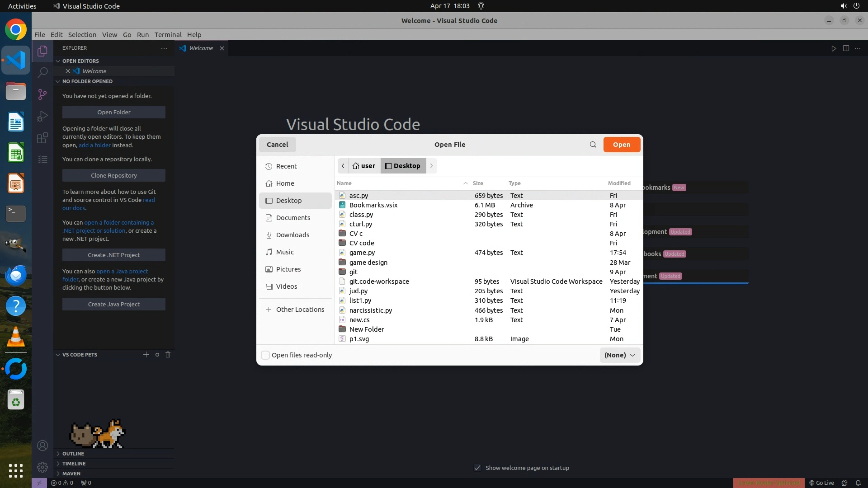
Task: Select game.py in the file list
Action: tap(362, 253)
